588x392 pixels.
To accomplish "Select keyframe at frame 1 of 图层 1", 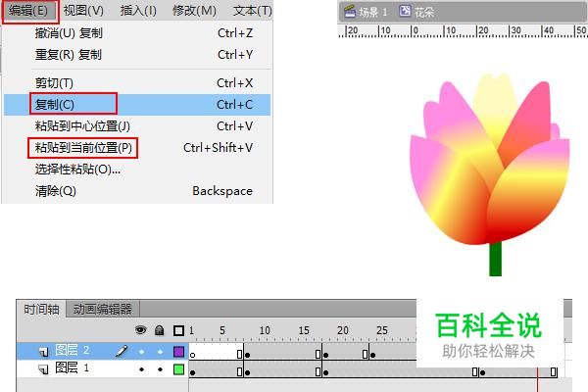I will pyautogui.click(x=192, y=370).
